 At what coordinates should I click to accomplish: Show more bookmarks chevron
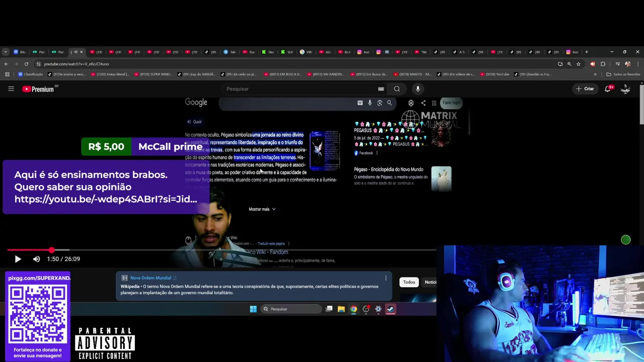(595, 74)
